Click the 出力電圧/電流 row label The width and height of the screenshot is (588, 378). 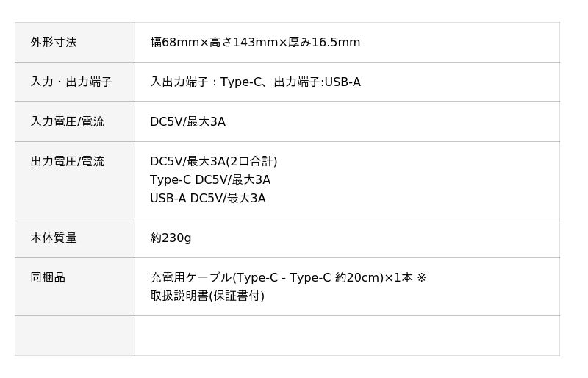(67, 162)
